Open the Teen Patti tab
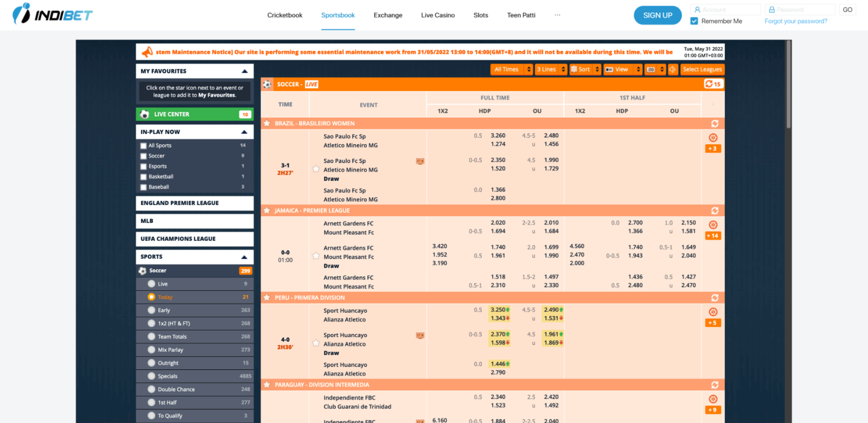The image size is (868, 423). point(521,15)
